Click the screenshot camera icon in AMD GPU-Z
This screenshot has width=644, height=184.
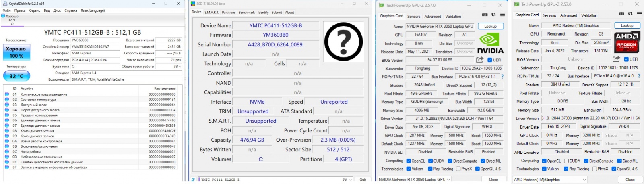click(622, 14)
